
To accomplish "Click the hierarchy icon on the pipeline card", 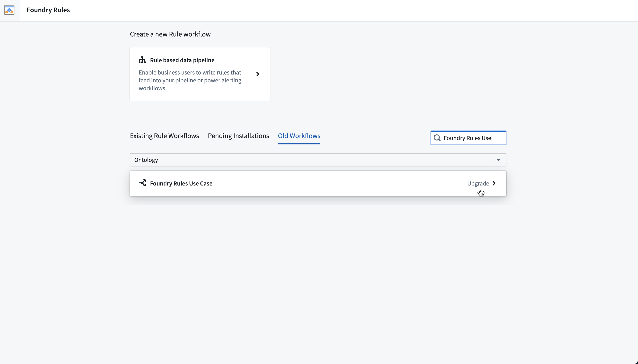I will [x=142, y=60].
